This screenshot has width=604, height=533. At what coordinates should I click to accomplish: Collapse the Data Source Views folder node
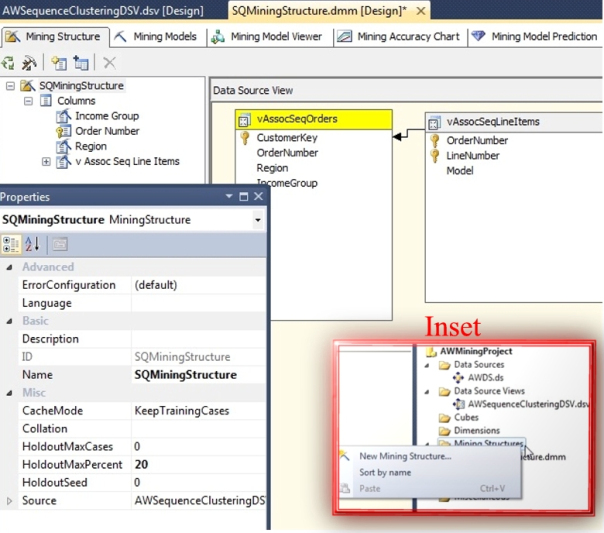pyautogui.click(x=427, y=392)
